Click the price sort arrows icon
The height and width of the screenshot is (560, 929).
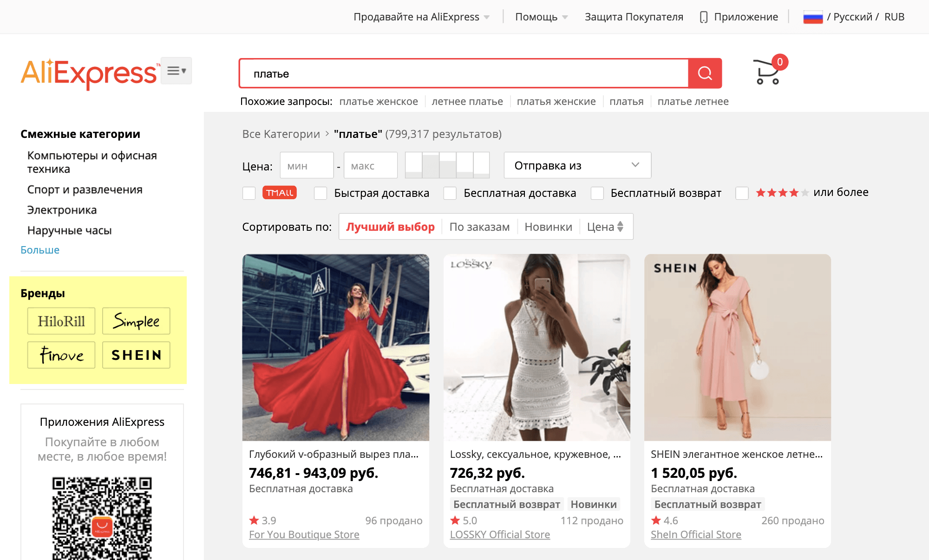[x=620, y=227]
